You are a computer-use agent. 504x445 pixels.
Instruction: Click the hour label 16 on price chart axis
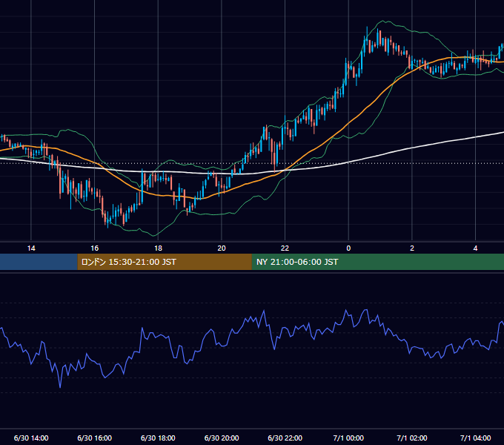(95, 248)
